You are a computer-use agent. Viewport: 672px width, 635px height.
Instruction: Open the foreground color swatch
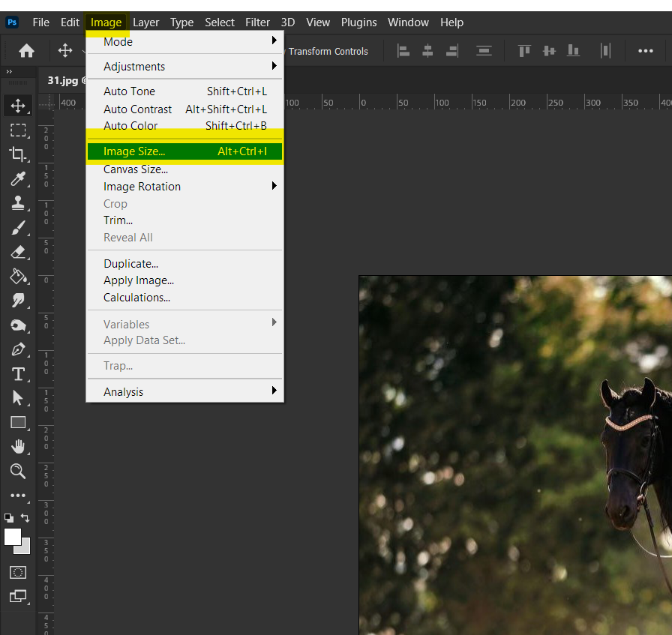tap(12, 537)
